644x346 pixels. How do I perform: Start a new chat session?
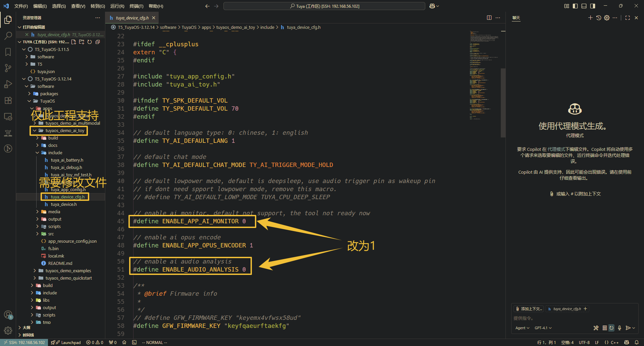[590, 18]
